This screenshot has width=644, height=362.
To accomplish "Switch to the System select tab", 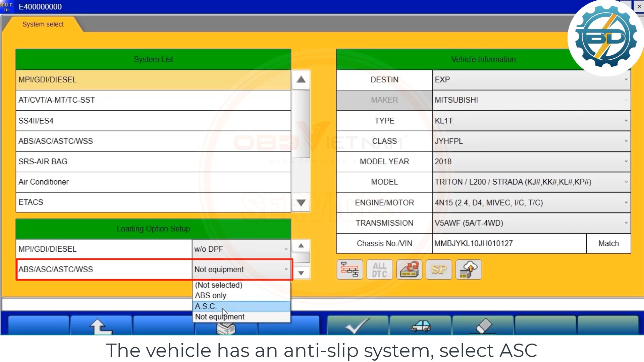I will point(43,24).
